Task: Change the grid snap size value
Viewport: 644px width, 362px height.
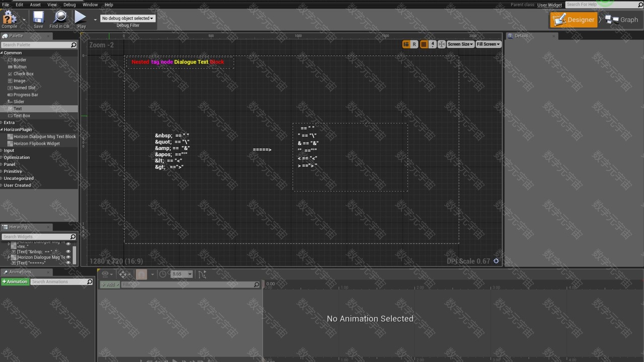Action: [x=432, y=44]
